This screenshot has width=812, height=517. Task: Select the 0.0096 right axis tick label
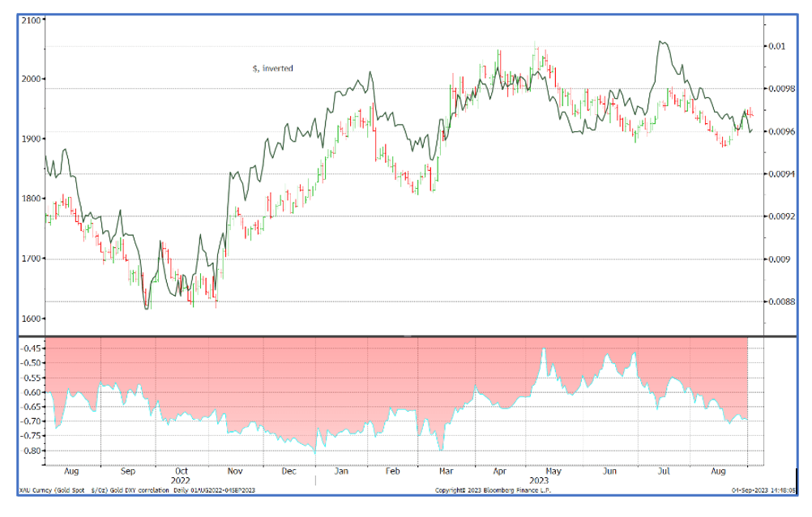point(781,131)
